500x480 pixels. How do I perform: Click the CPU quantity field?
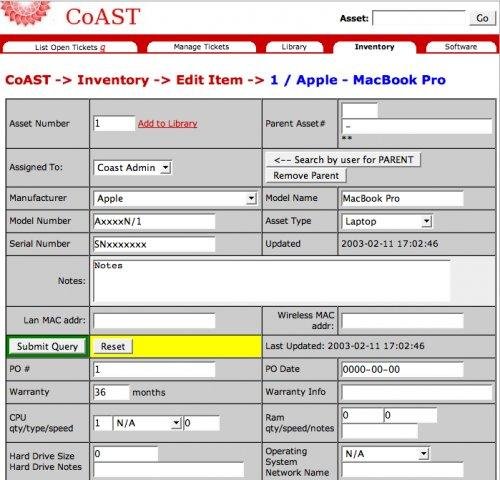tap(103, 423)
